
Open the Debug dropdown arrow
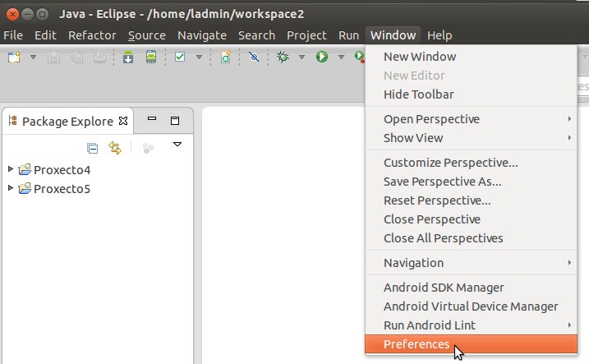click(x=301, y=57)
